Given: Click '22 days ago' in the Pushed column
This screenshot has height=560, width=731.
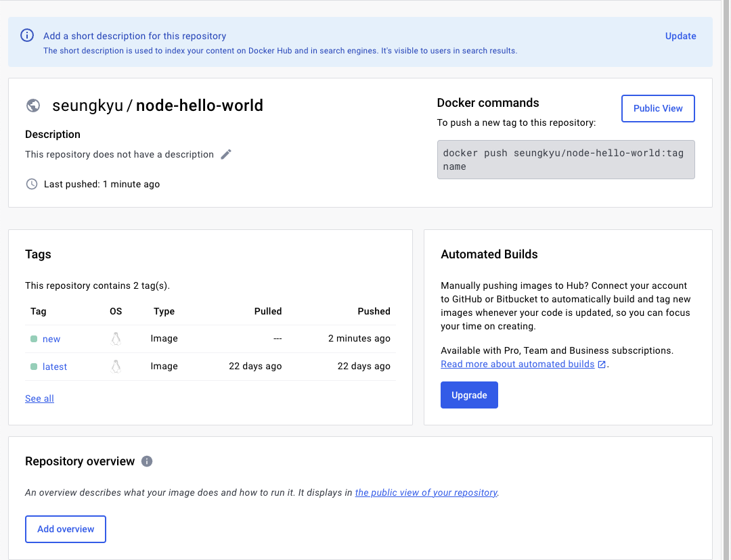Looking at the screenshot, I should [363, 366].
